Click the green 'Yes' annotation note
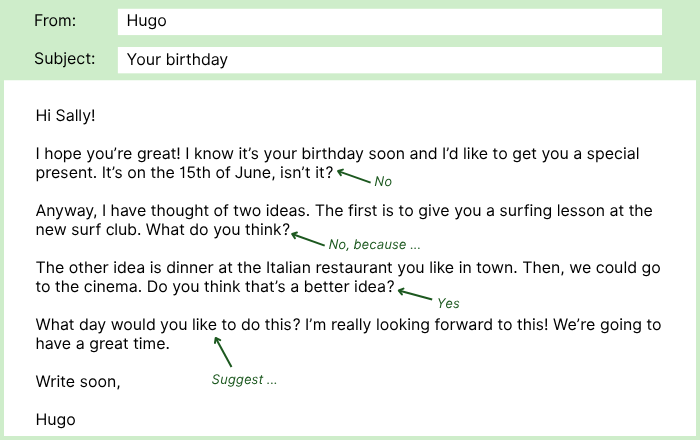Screen dimensions: 700x440 [x=448, y=303]
